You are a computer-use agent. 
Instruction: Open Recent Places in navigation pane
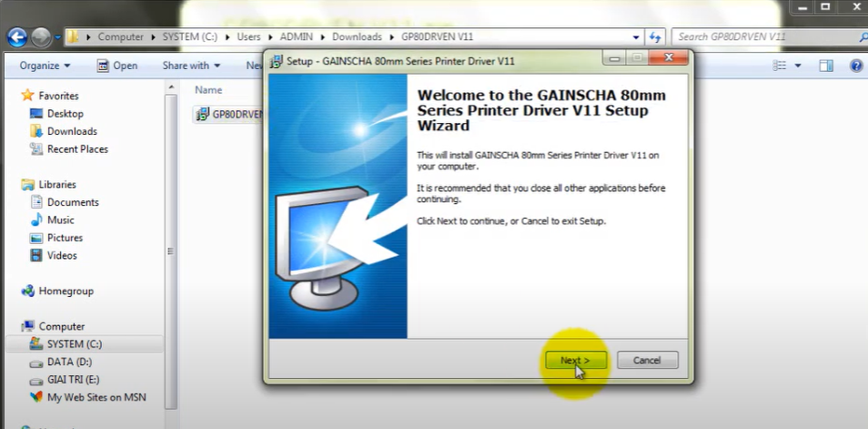tap(77, 149)
